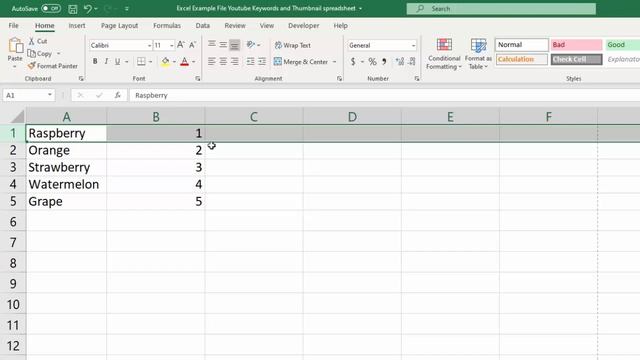Toggle Underline formatting
Image resolution: width=640 pixels, height=360 pixels.
click(118, 62)
